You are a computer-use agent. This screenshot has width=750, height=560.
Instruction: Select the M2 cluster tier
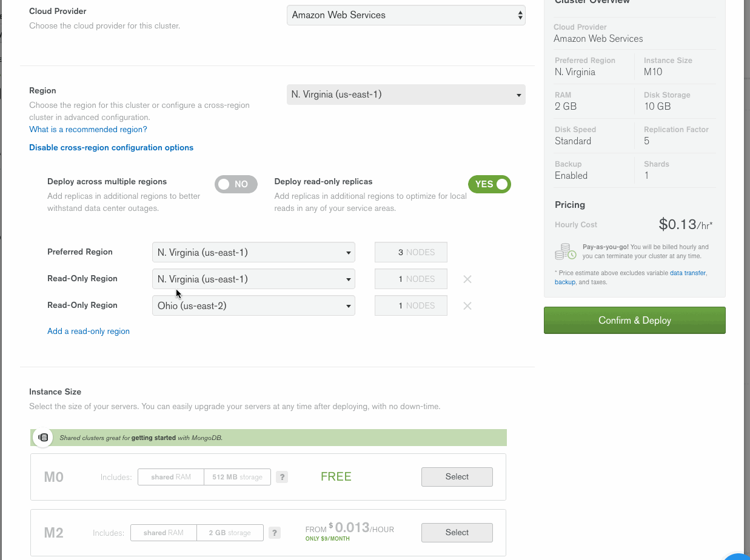coord(457,533)
